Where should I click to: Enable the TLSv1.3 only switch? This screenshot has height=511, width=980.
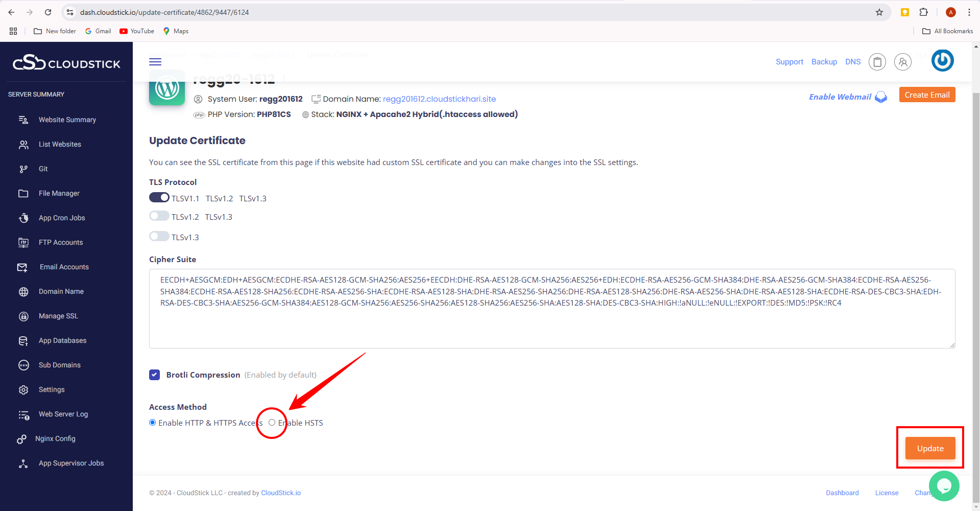pos(159,237)
